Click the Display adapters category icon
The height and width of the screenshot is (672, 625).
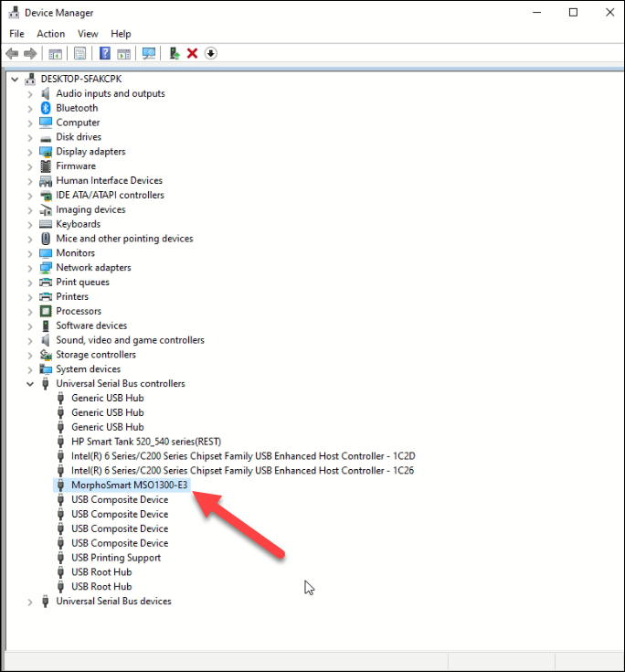click(46, 152)
